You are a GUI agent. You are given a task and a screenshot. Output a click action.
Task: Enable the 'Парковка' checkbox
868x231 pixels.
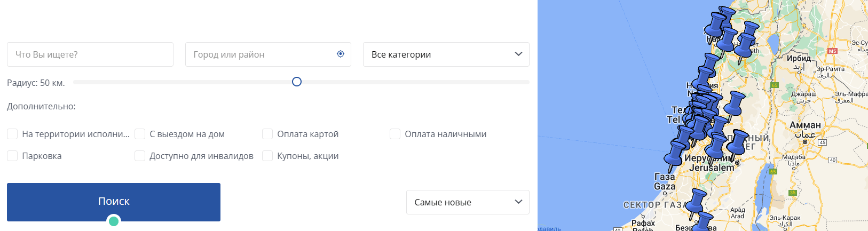coord(12,156)
